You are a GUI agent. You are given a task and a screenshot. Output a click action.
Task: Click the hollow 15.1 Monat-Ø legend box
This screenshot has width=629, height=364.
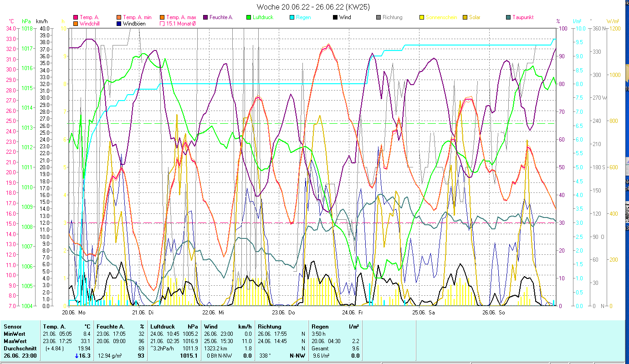point(162,23)
